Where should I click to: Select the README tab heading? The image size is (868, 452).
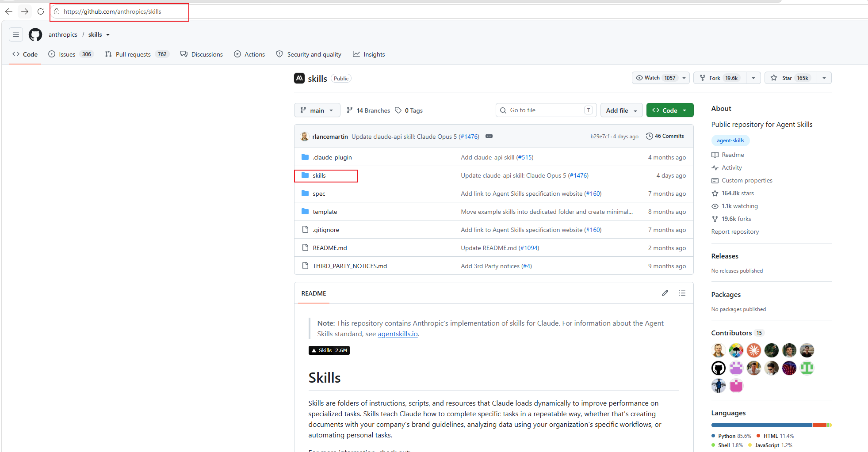click(x=314, y=293)
